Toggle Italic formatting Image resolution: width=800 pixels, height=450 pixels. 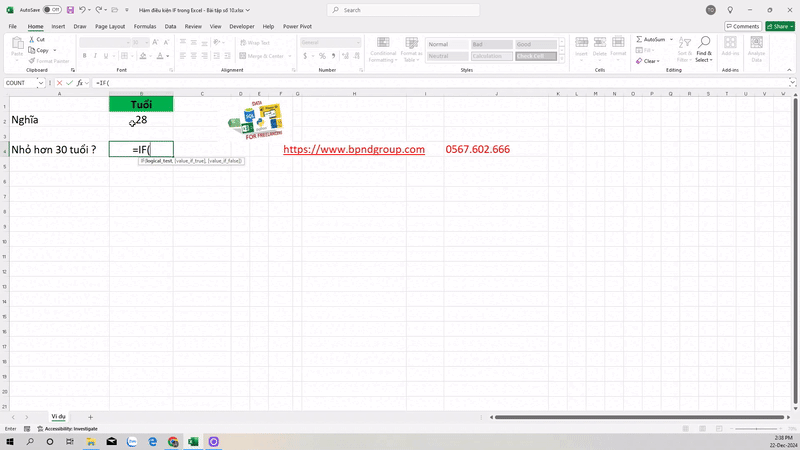(95, 56)
